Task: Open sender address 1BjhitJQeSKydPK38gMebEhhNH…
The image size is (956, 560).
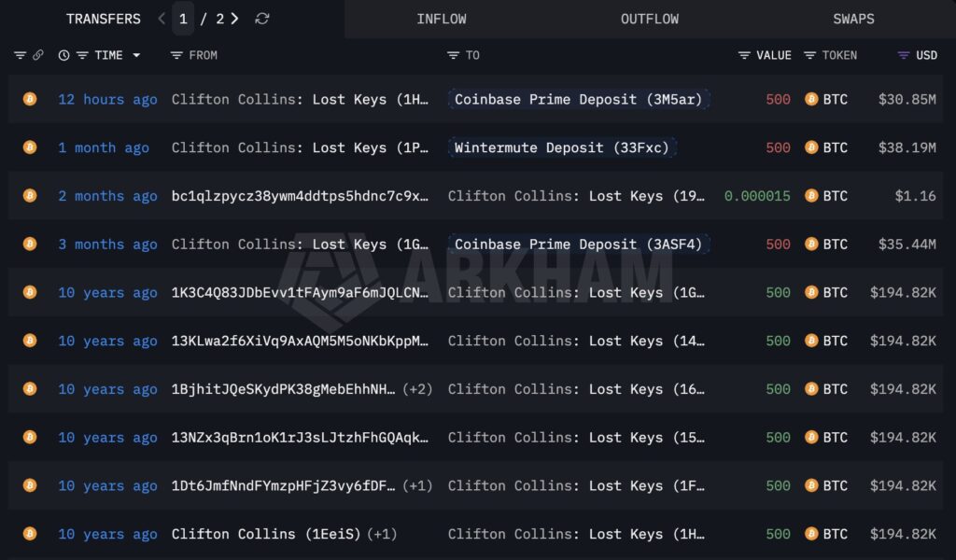Action: 284,389
